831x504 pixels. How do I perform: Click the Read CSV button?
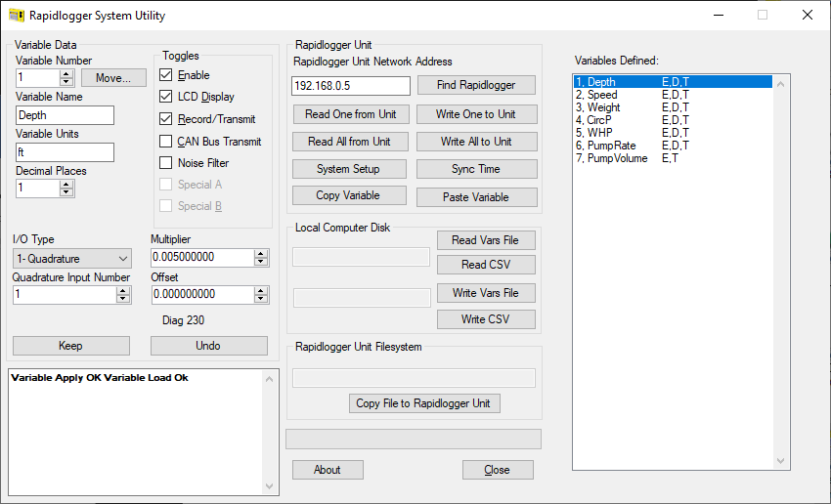(x=486, y=265)
